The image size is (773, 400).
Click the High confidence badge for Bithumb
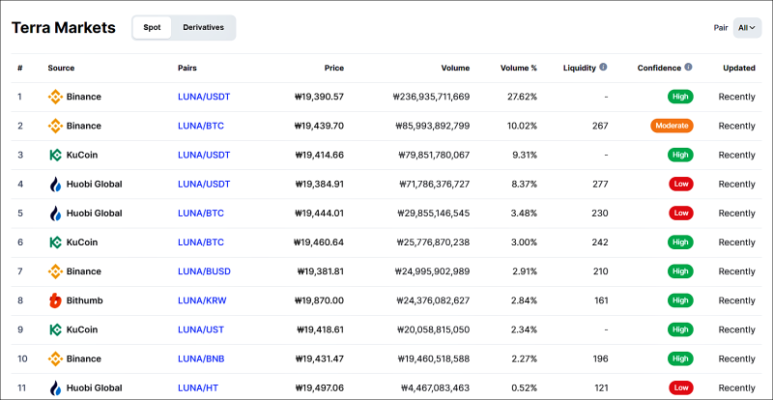click(680, 300)
